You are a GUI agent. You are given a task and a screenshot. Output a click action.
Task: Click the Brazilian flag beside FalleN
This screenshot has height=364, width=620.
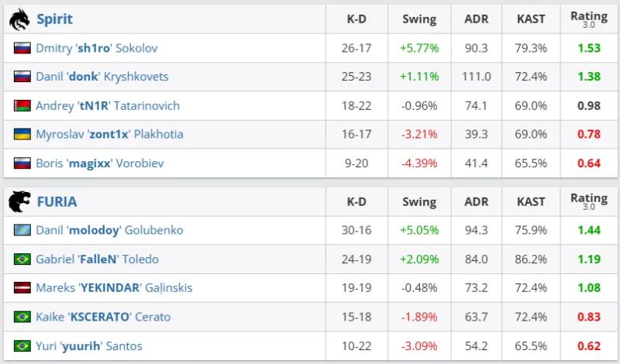(x=22, y=259)
